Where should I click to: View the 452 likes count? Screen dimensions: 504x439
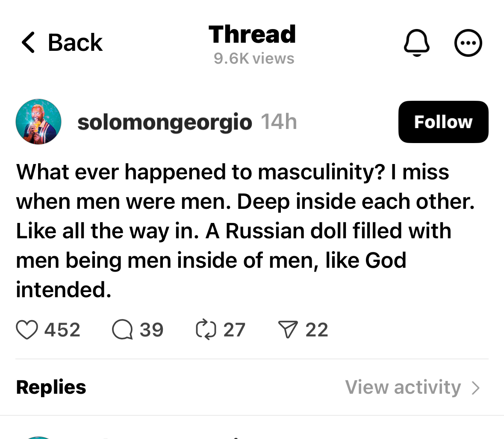point(62,330)
